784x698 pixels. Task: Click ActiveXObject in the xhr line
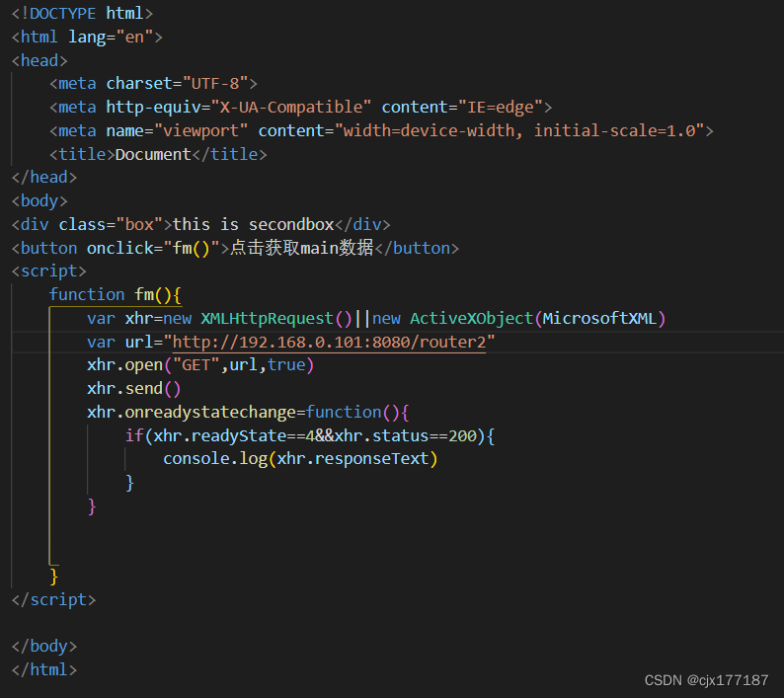pos(472,318)
